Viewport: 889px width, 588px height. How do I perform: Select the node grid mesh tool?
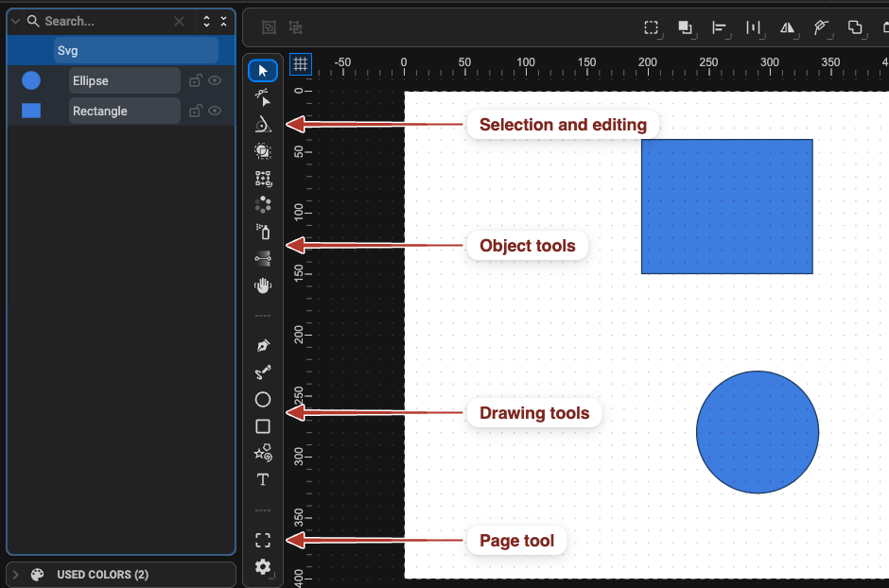pos(263,179)
